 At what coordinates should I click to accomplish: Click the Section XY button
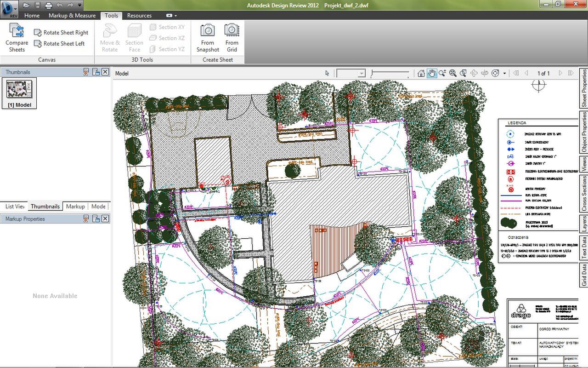(167, 27)
